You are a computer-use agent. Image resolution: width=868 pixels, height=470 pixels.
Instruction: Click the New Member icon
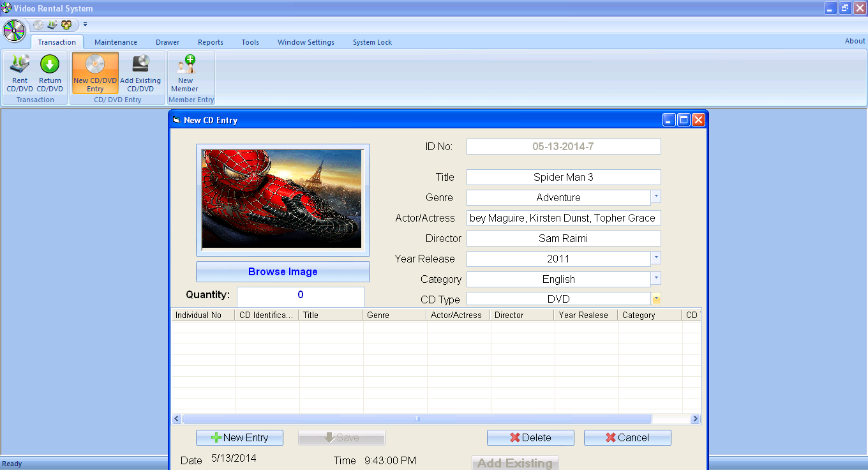point(185,72)
